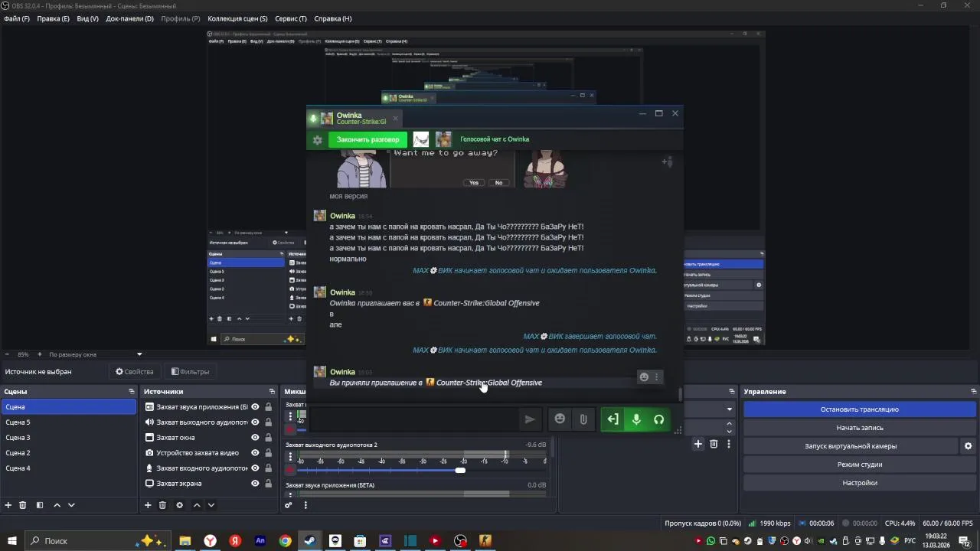Open transition three-dot properties menu

point(729,444)
